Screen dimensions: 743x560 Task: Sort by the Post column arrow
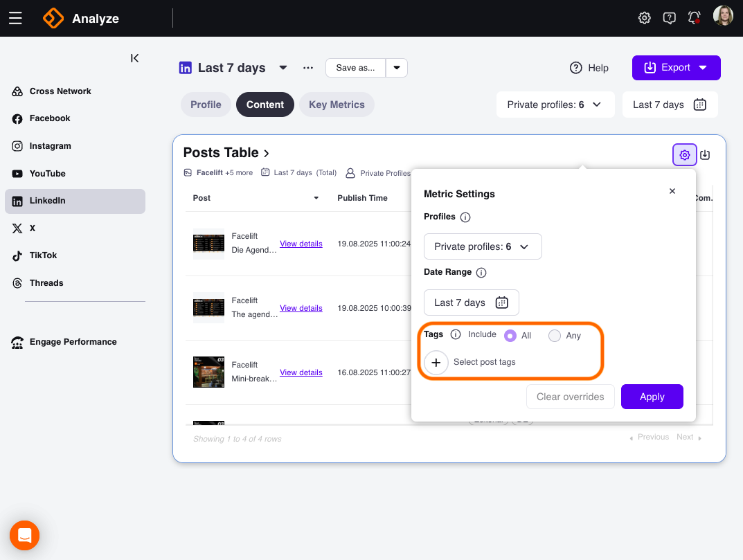316,198
